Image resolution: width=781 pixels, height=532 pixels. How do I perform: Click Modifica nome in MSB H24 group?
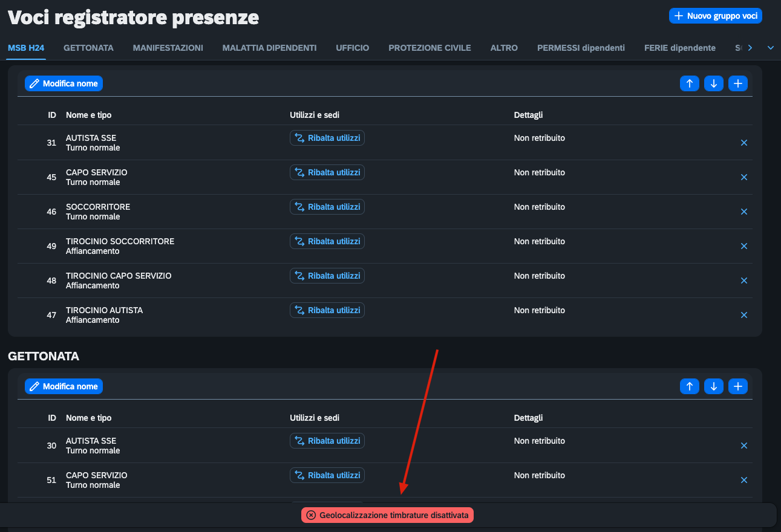click(64, 83)
